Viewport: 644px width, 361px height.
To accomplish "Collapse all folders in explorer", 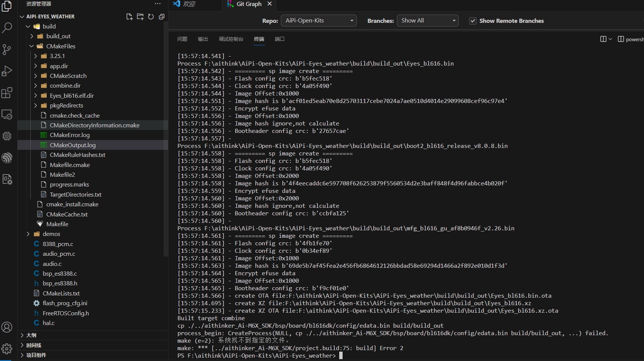I will (x=162, y=16).
